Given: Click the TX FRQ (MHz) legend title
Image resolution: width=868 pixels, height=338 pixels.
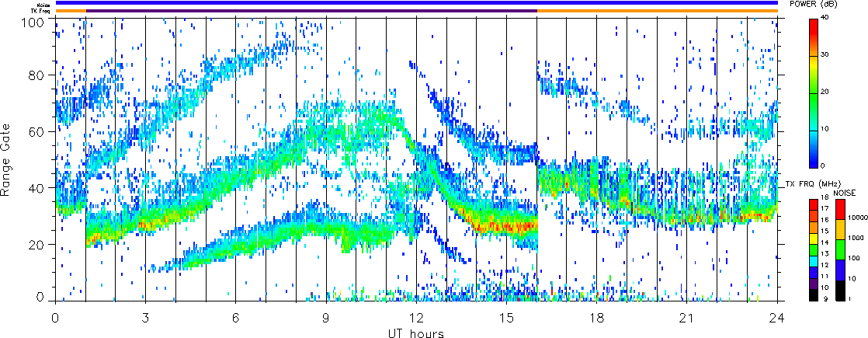Looking at the screenshot, I should (x=813, y=184).
